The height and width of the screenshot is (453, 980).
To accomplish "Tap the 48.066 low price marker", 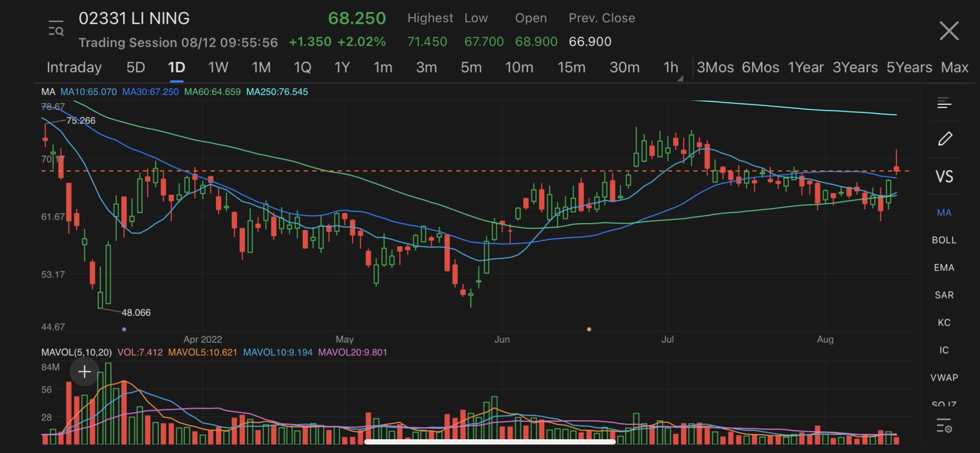I will [136, 312].
